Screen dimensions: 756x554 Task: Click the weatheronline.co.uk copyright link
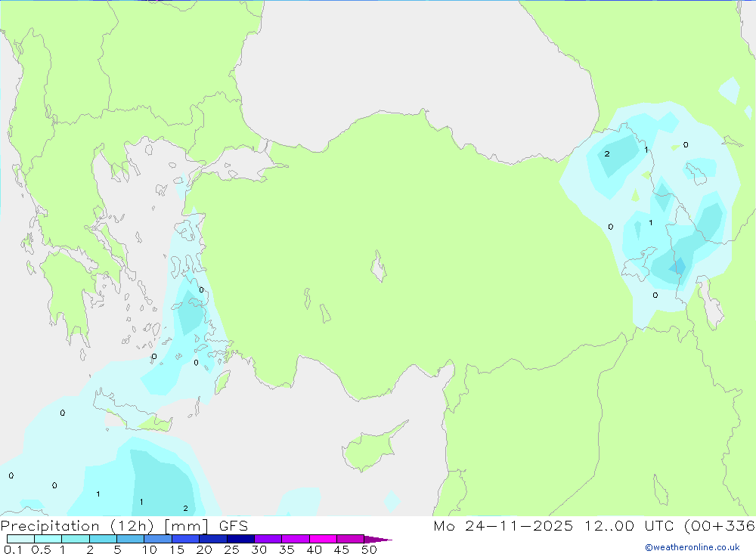point(692,547)
